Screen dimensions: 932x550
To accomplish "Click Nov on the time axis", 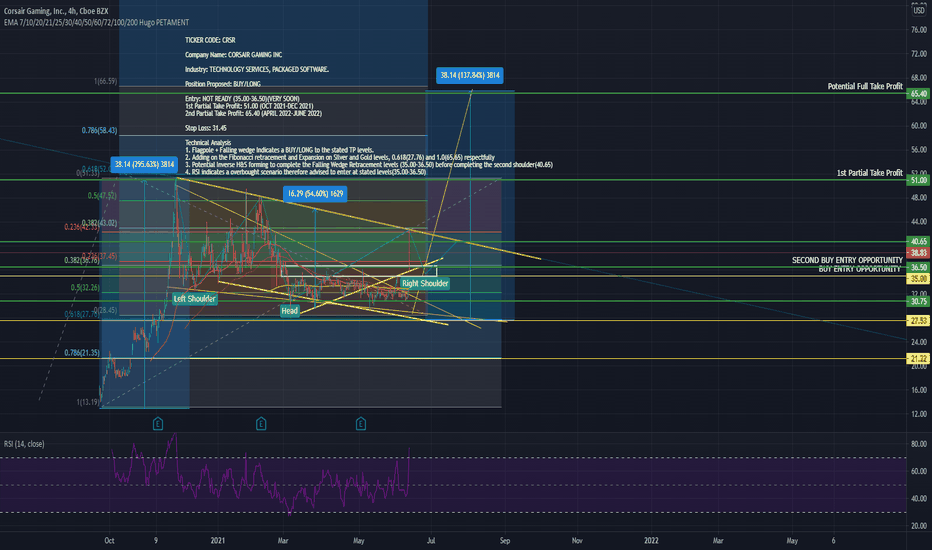I will [577, 540].
